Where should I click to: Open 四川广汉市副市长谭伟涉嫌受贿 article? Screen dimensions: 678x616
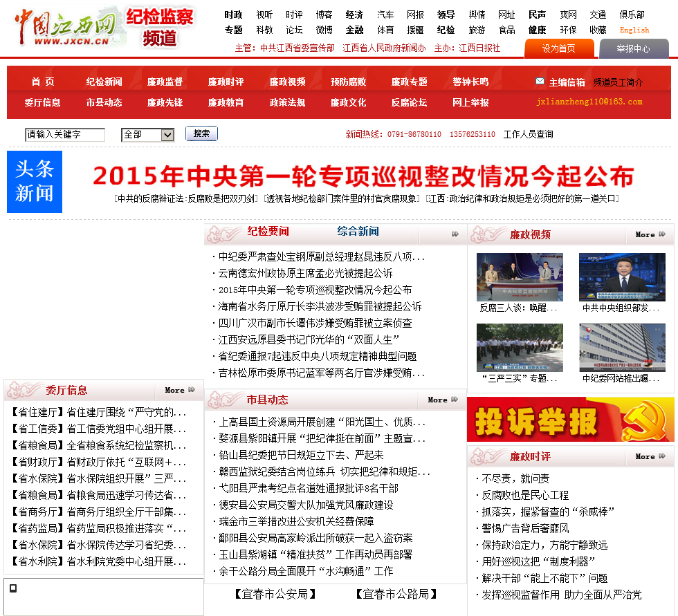click(x=315, y=323)
